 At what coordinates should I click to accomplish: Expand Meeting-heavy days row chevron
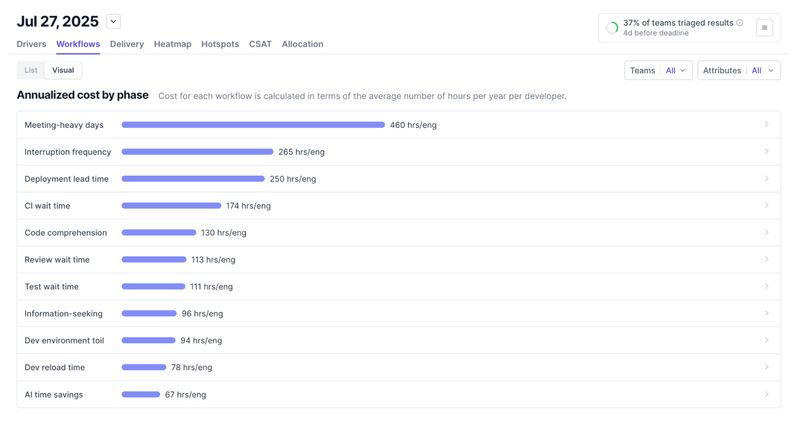click(766, 125)
